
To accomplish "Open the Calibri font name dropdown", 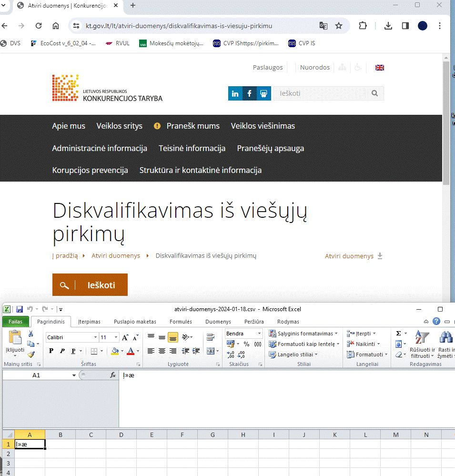I will pyautogui.click(x=95, y=337).
